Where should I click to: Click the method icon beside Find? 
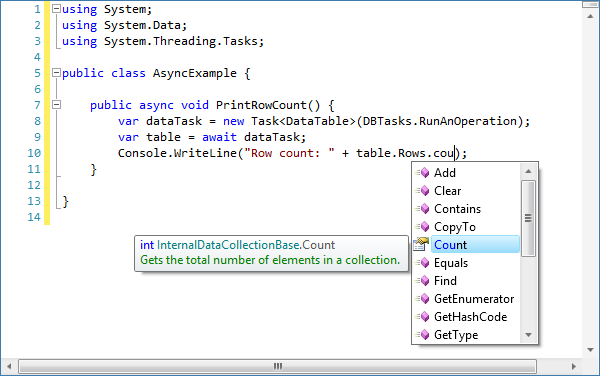coord(422,281)
